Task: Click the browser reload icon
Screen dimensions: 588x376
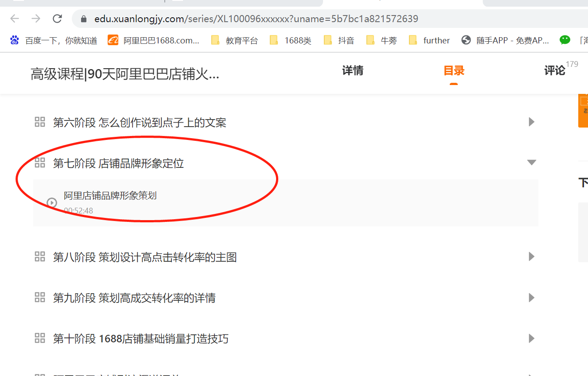Action: click(57, 19)
